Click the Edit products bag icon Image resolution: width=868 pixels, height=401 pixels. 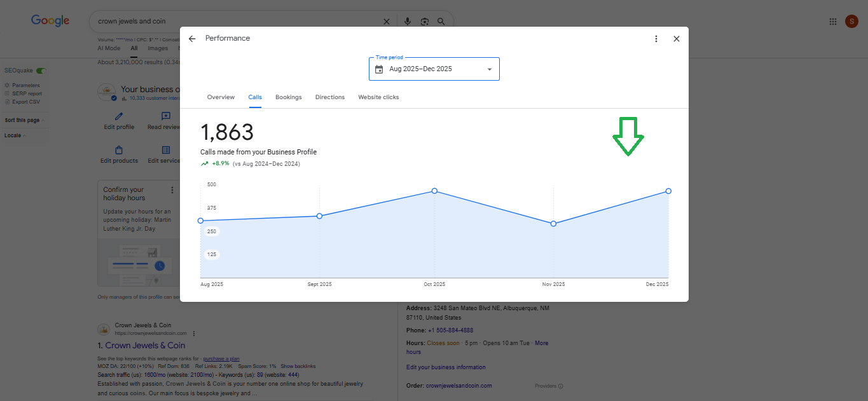point(119,150)
